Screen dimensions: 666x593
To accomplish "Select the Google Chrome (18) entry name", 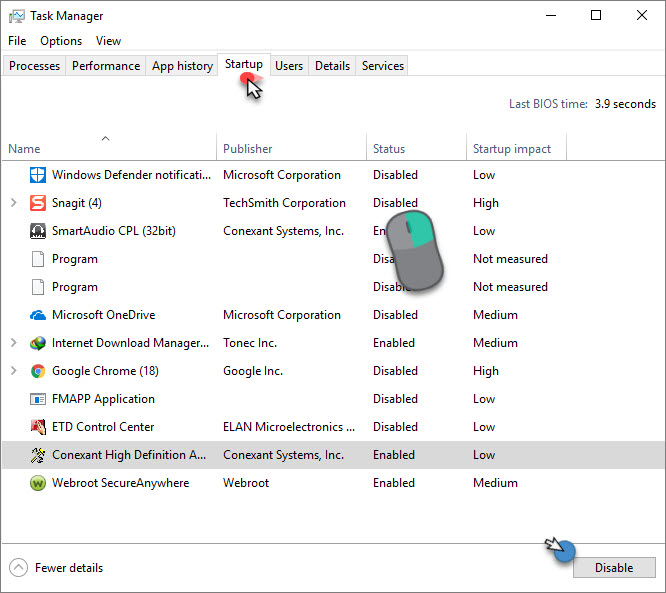I will (105, 371).
